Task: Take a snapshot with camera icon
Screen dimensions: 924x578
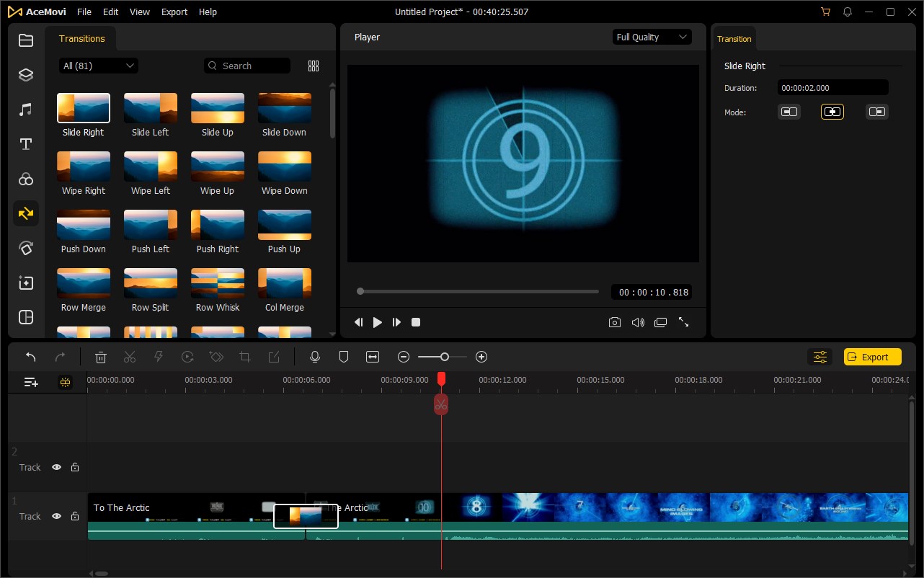Action: [614, 323]
